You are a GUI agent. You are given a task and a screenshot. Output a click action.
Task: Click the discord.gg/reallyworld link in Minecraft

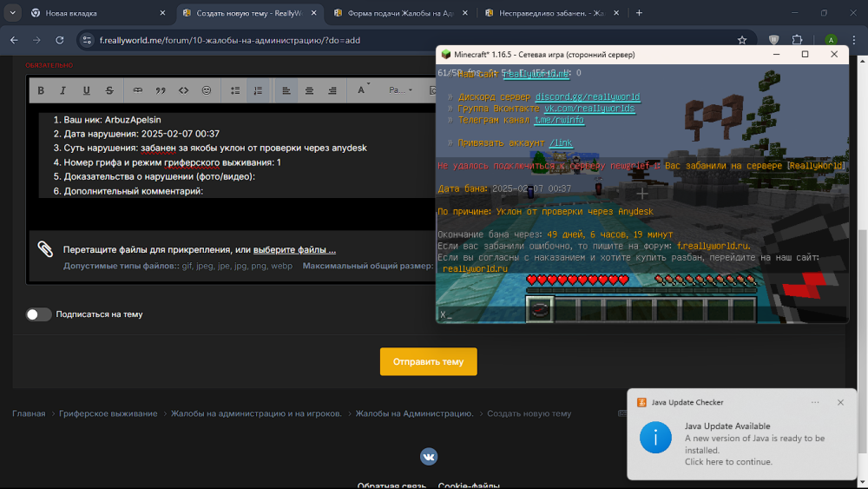click(588, 97)
